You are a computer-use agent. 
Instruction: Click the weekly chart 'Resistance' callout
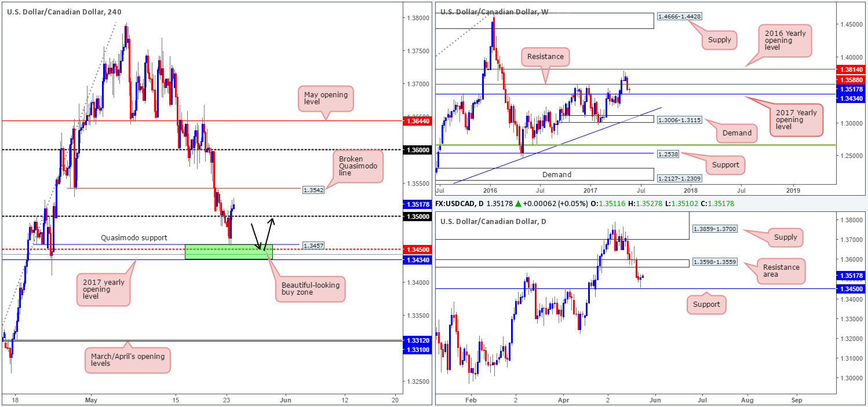[546, 57]
